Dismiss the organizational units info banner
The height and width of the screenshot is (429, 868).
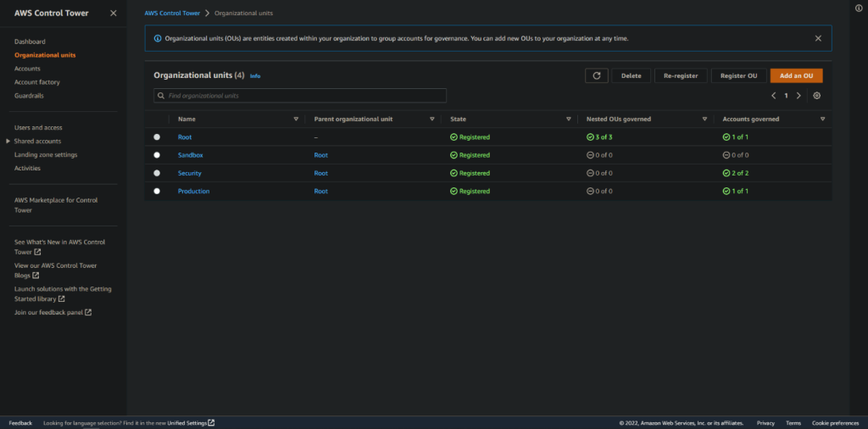pos(818,38)
